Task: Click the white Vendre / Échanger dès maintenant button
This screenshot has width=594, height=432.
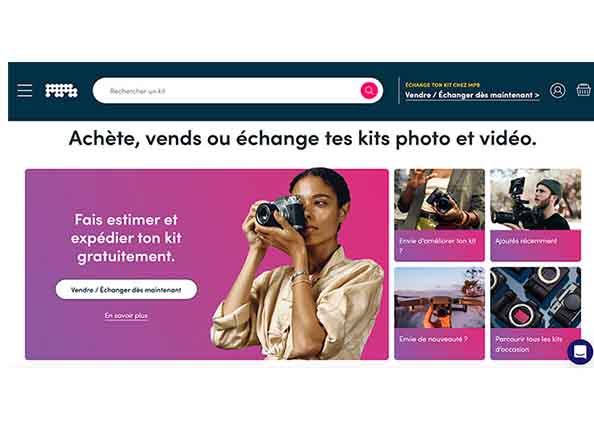Action: tap(126, 290)
